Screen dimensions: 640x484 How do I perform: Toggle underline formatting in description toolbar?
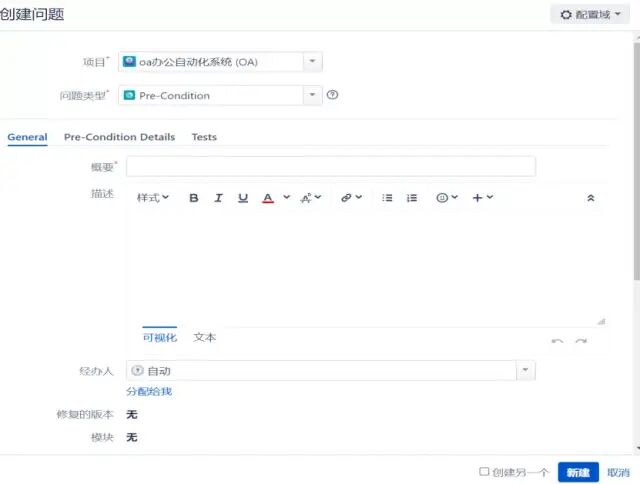[243, 198]
